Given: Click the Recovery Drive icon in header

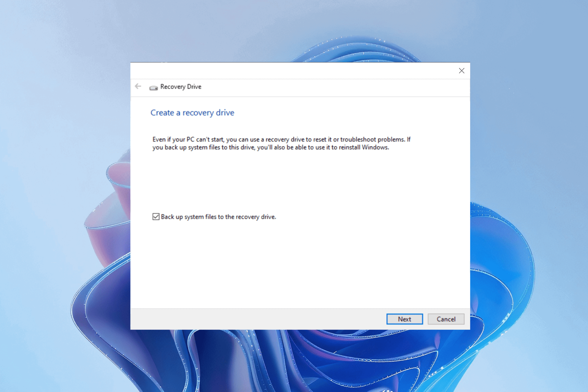Looking at the screenshot, I should click(x=153, y=88).
